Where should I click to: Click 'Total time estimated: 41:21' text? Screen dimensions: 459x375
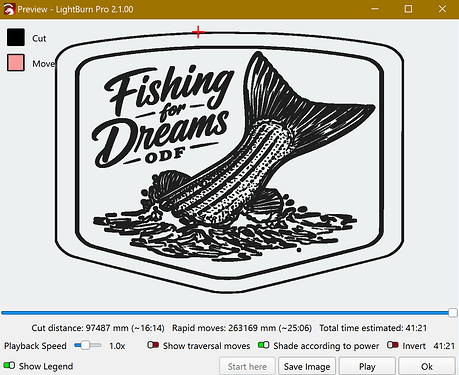tap(373, 328)
